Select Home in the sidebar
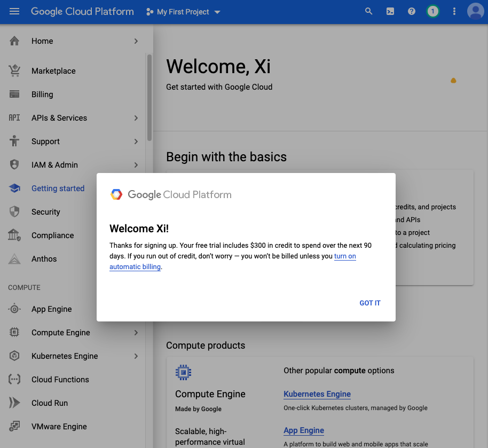The height and width of the screenshot is (448, 488). [42, 41]
